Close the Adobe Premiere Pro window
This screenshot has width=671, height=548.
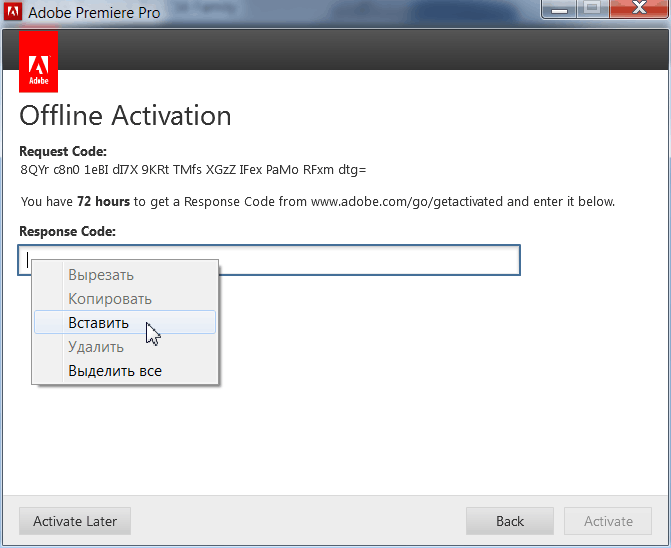click(x=639, y=9)
